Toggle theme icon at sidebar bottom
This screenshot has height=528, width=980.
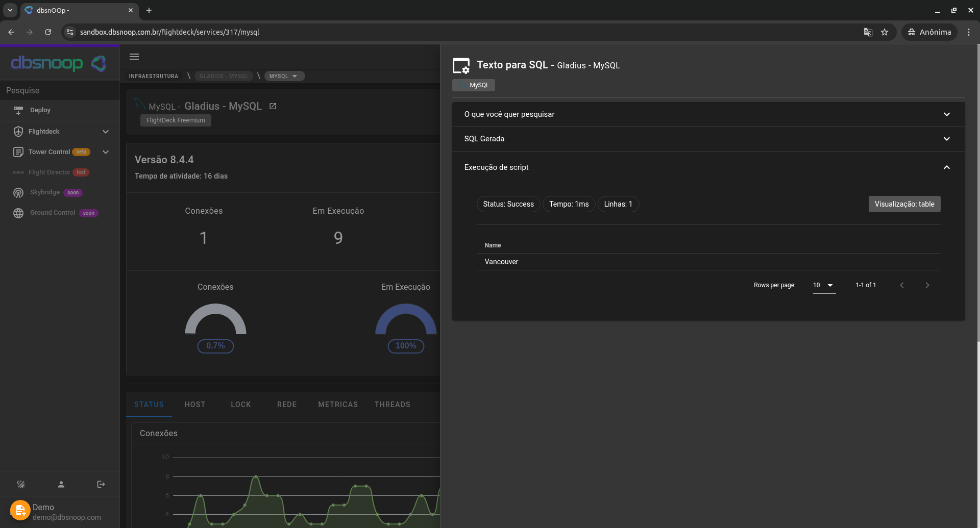pyautogui.click(x=21, y=484)
